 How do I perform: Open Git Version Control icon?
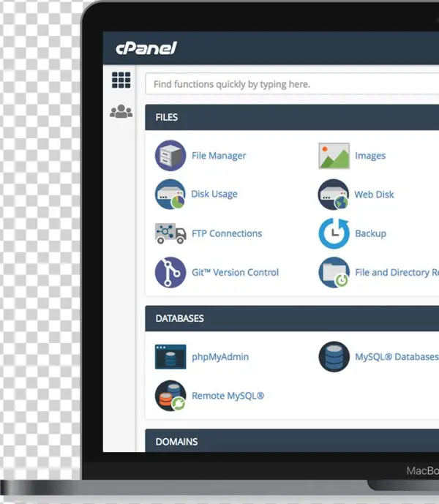[x=170, y=272]
